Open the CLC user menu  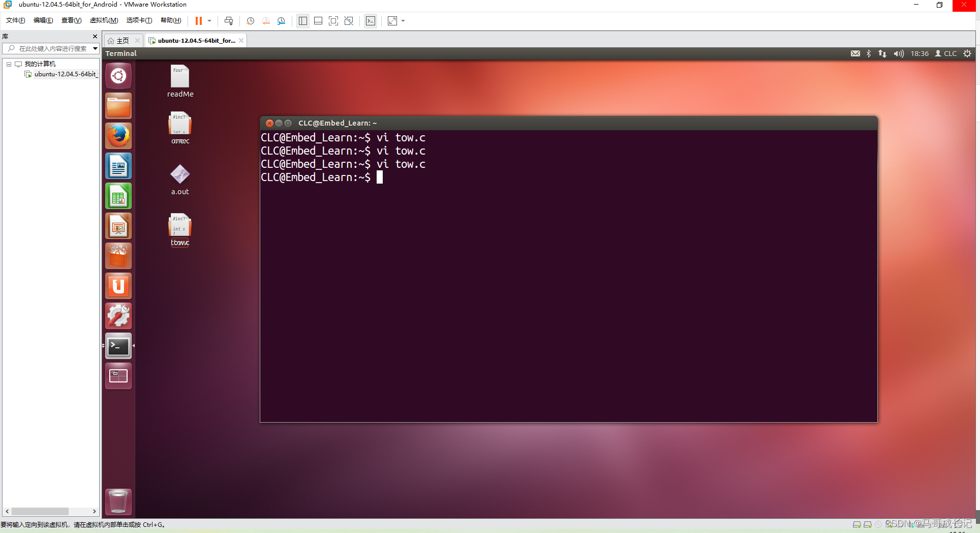(x=946, y=53)
